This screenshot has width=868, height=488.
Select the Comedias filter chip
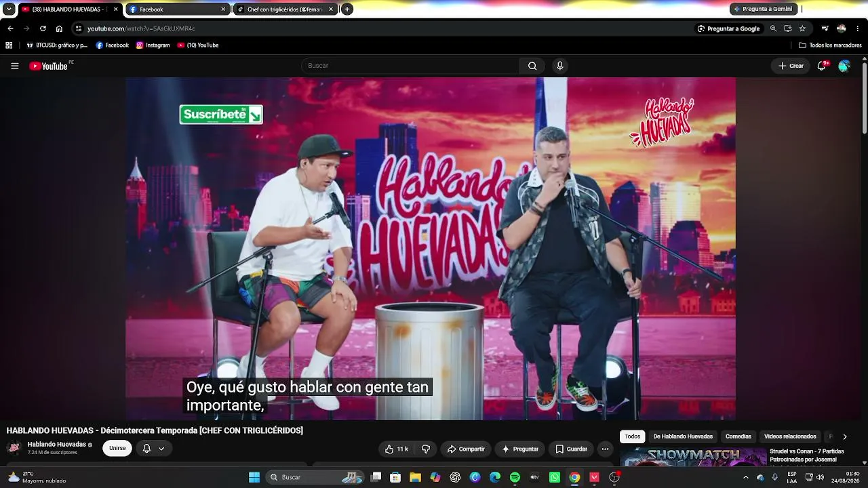[738, 436]
